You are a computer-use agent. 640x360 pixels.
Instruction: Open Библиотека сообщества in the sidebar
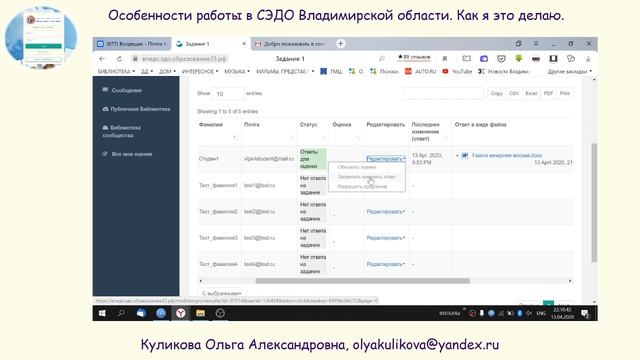coord(122,131)
